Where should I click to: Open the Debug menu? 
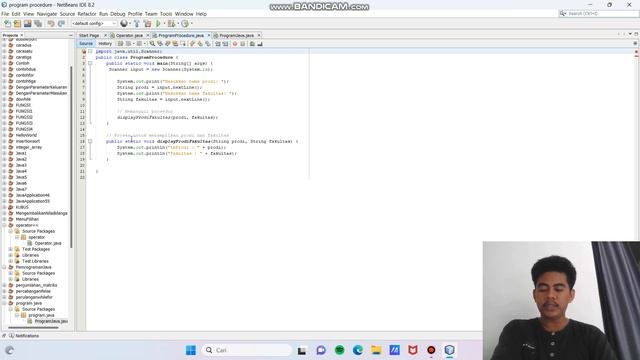pyautogui.click(x=118, y=14)
